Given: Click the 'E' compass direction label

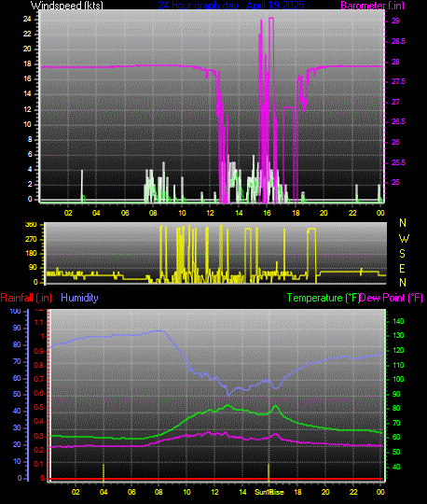Looking at the screenshot, I should tap(402, 269).
